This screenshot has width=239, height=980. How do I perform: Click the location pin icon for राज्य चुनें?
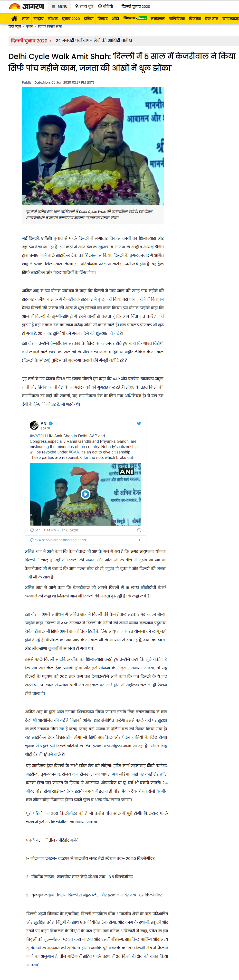point(76,7)
